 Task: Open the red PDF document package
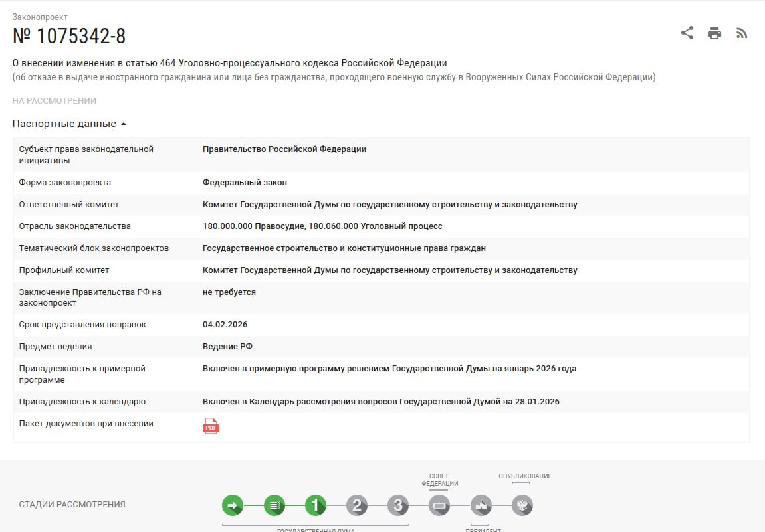tap(211, 426)
